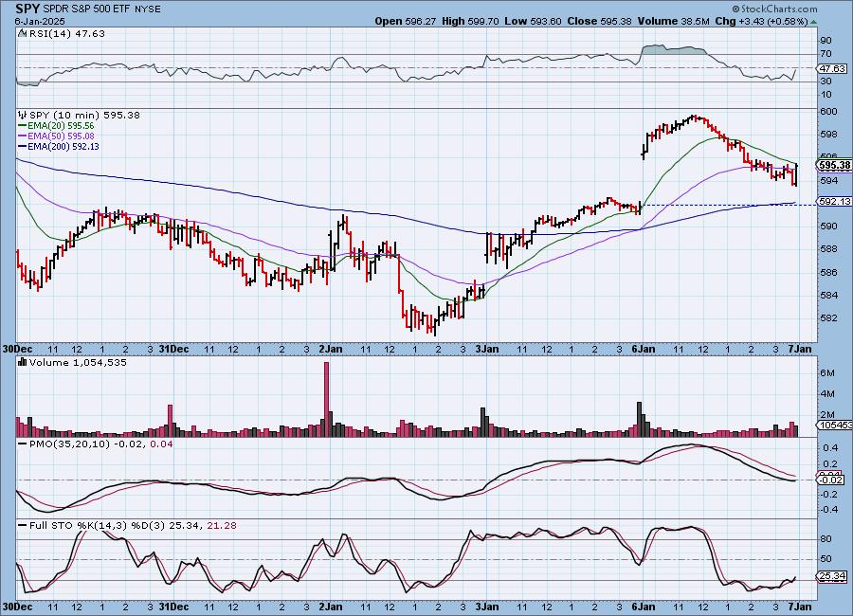Click the -0.02 PMO value tag on right axis
The height and width of the screenshot is (616, 853).
point(832,480)
